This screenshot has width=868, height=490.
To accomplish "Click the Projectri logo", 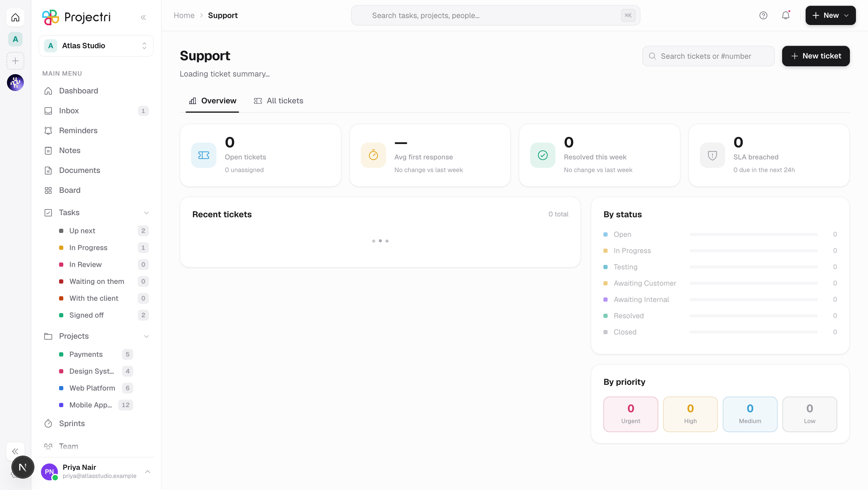I will (77, 17).
